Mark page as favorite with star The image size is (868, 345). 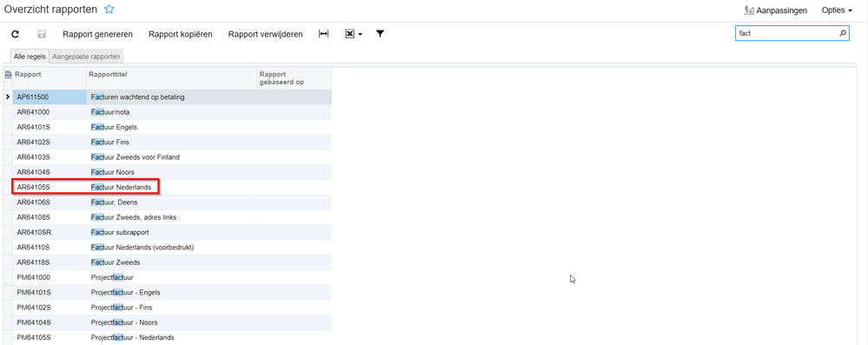(109, 10)
